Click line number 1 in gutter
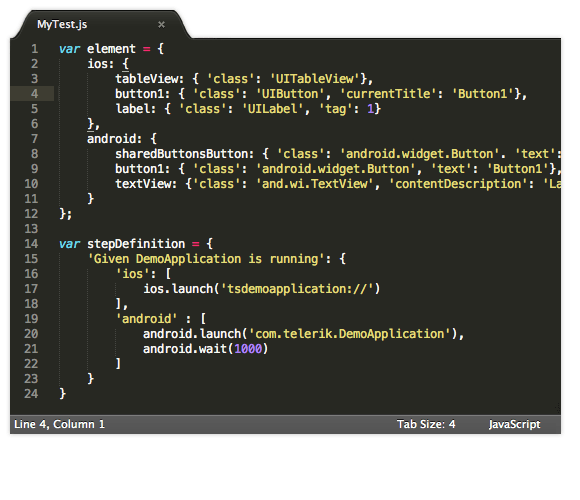580x500 pixels. pos(34,49)
